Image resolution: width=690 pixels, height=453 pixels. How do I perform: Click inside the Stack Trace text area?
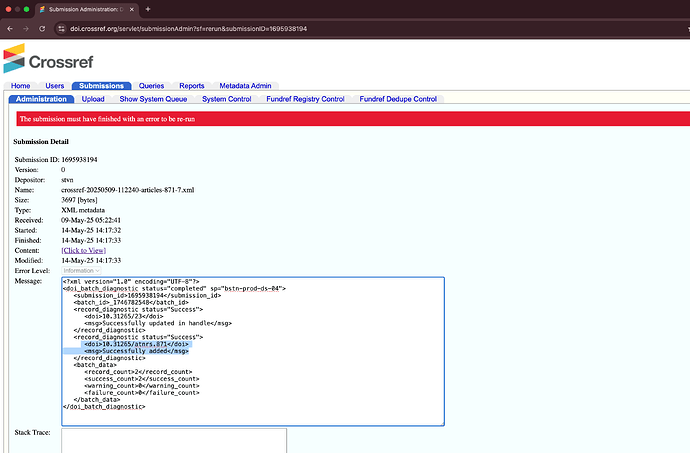[174, 441]
